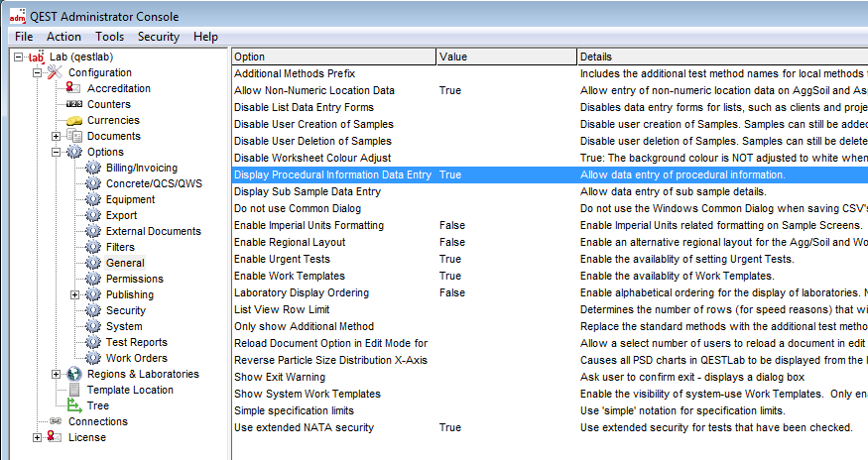Expand the Publishing tree node

point(75,295)
